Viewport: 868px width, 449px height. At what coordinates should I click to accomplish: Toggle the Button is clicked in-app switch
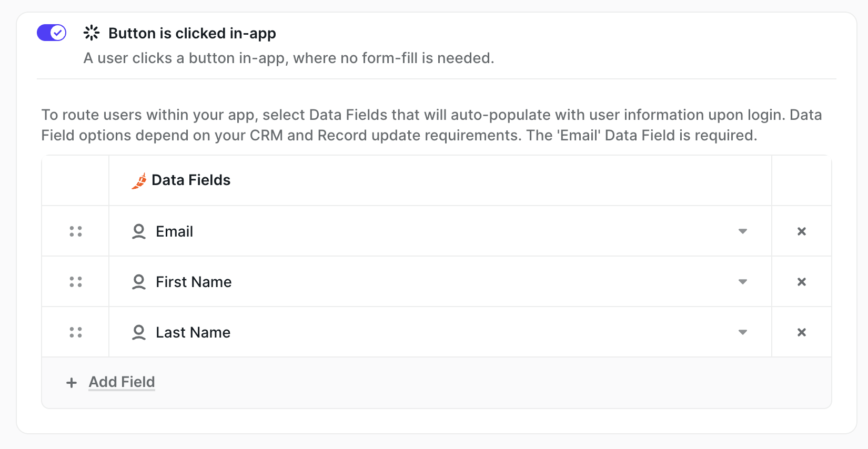(x=52, y=33)
